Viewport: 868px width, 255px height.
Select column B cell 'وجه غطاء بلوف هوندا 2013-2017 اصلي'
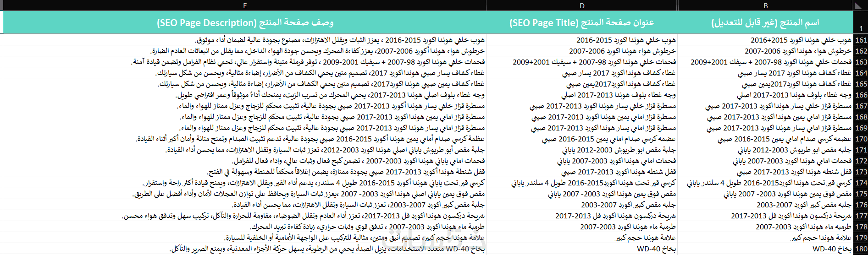pyautogui.click(x=766, y=95)
